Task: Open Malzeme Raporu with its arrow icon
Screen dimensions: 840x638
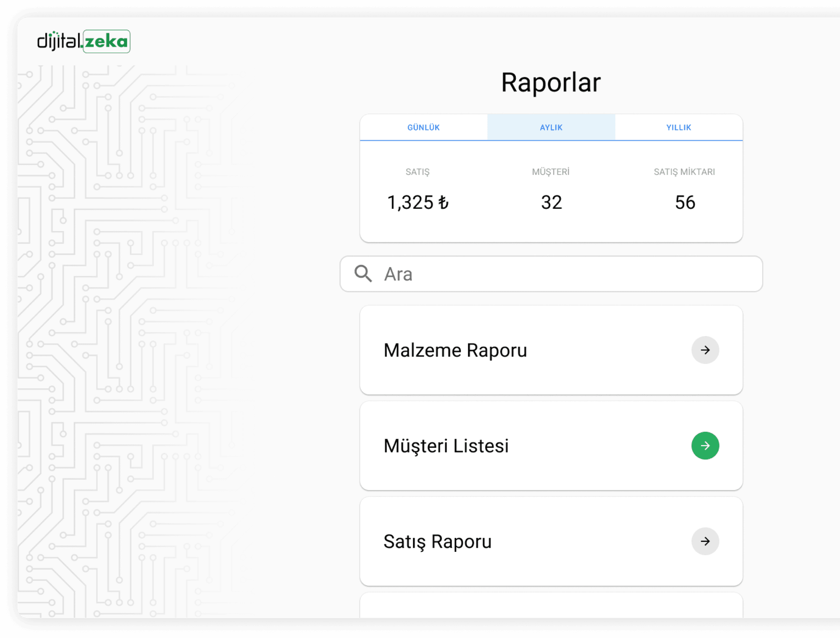Action: (x=705, y=350)
